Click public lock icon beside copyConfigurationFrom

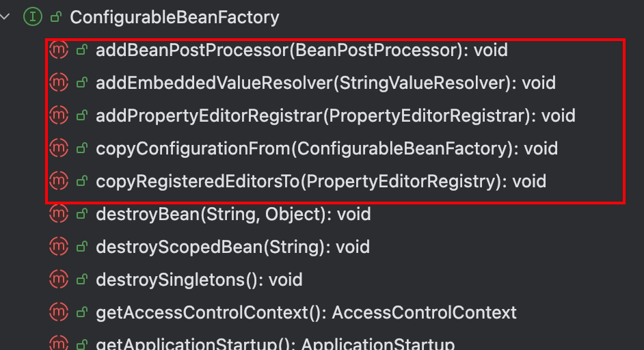[81, 149]
